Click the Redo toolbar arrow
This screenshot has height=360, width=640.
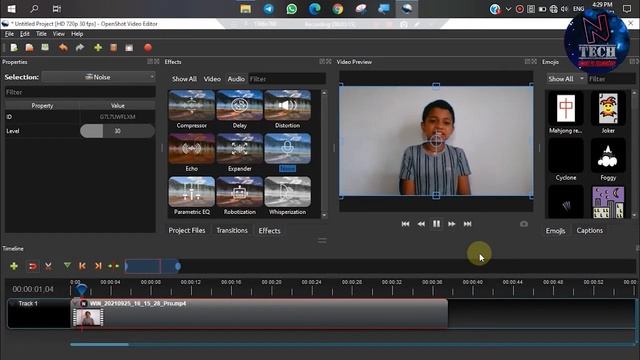pyautogui.click(x=80, y=48)
